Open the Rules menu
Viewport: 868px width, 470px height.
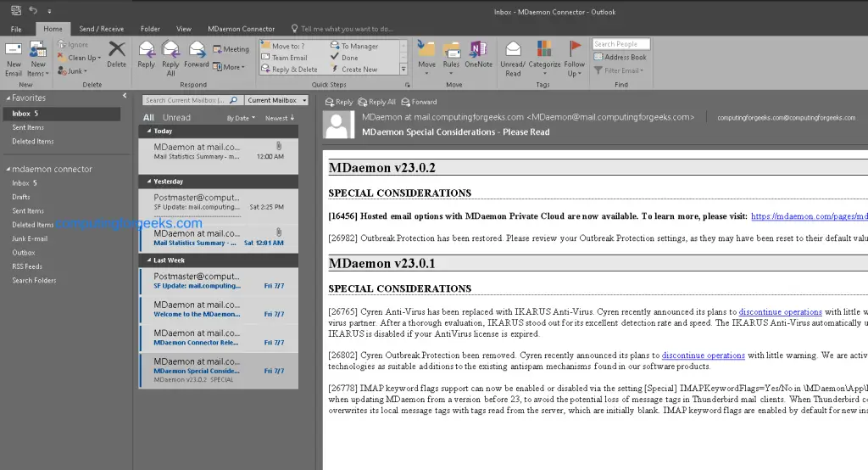[x=451, y=58]
